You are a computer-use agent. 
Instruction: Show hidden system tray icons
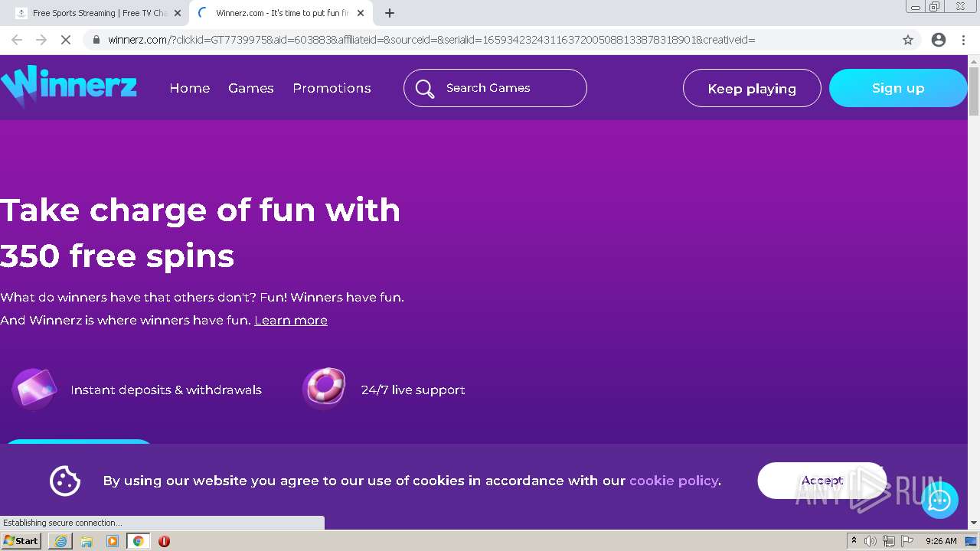(x=854, y=541)
